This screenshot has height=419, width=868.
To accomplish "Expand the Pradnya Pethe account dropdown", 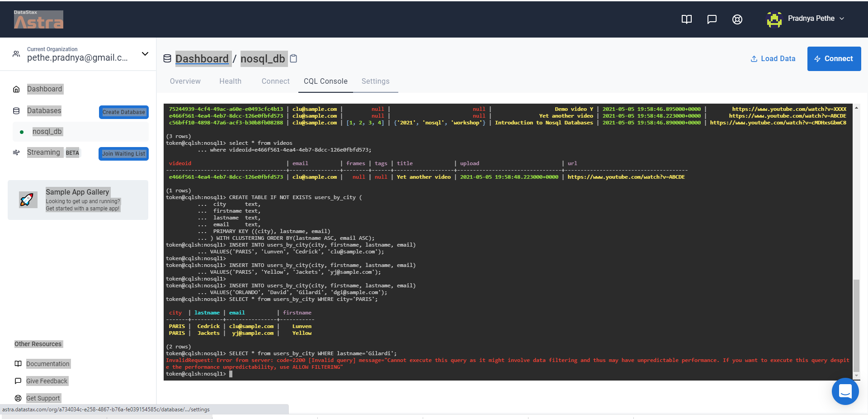I will pyautogui.click(x=843, y=19).
